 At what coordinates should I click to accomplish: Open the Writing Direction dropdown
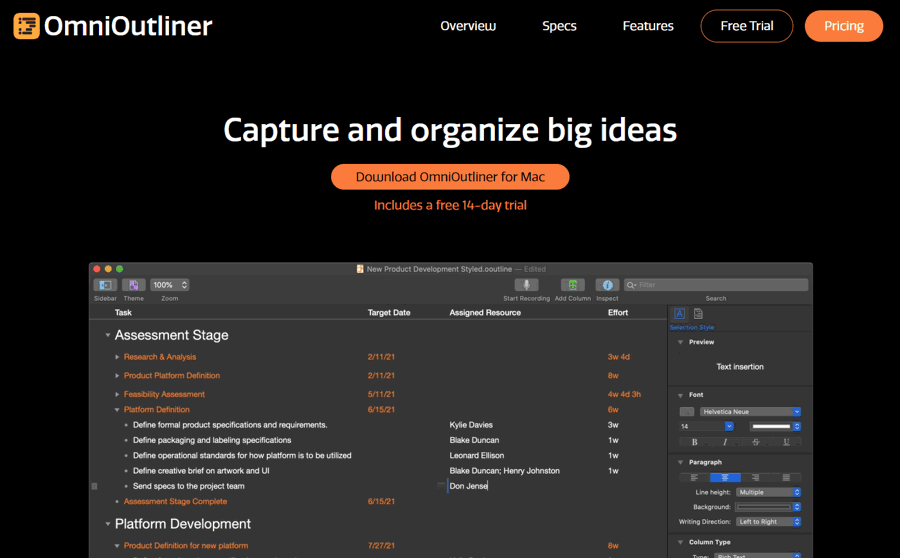click(x=768, y=522)
